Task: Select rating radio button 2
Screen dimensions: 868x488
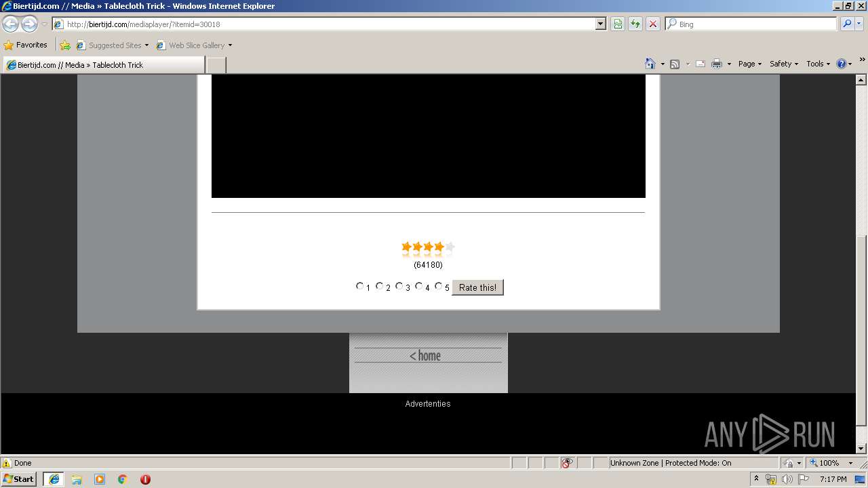Action: (380, 286)
